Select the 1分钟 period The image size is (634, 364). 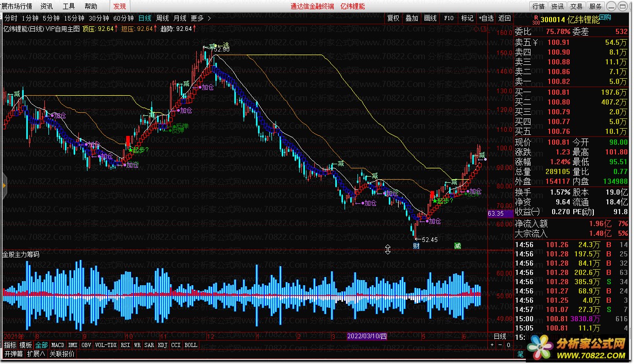coord(30,18)
